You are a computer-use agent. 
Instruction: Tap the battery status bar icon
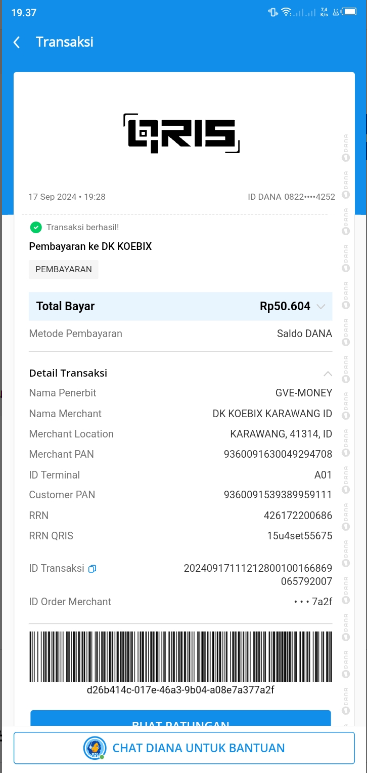(350, 12)
